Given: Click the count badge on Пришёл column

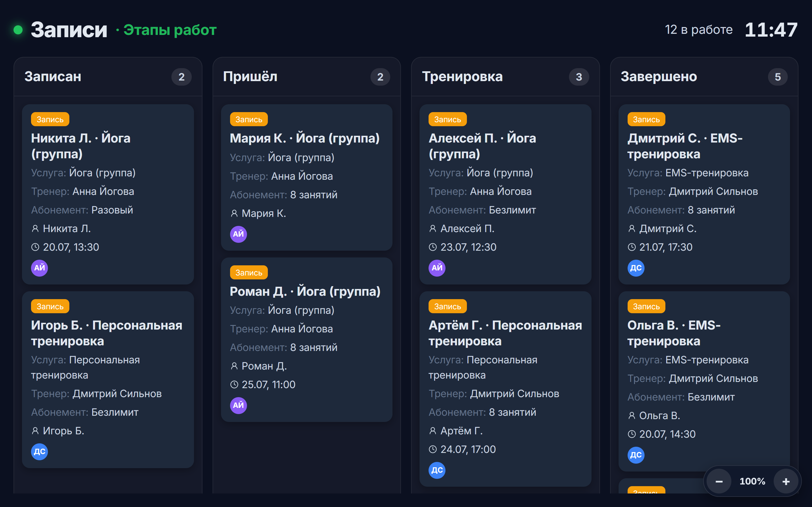Looking at the screenshot, I should (380, 77).
